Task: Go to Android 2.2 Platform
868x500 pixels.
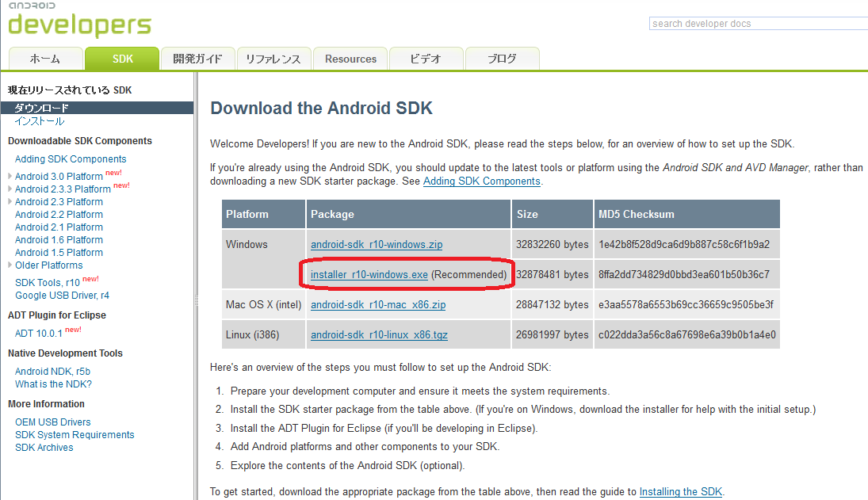Action: [x=59, y=215]
